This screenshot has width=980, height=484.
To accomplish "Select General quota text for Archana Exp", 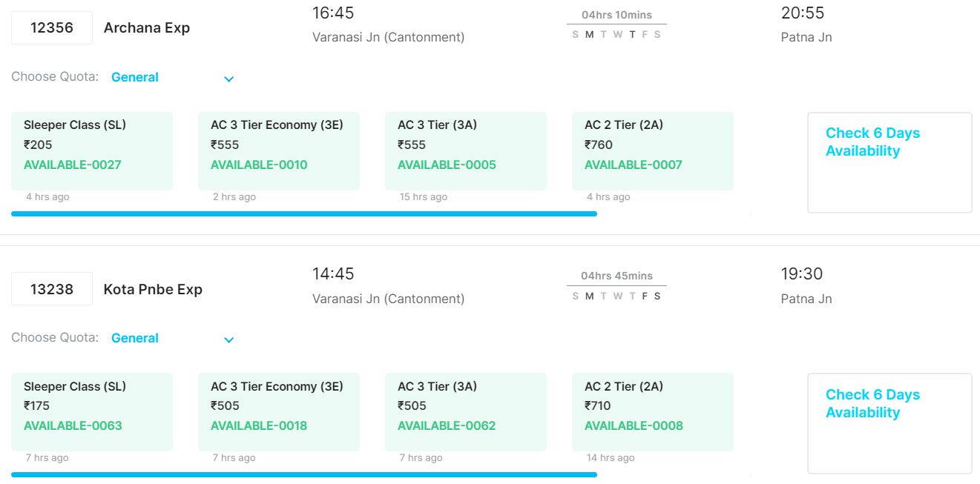I will point(135,77).
